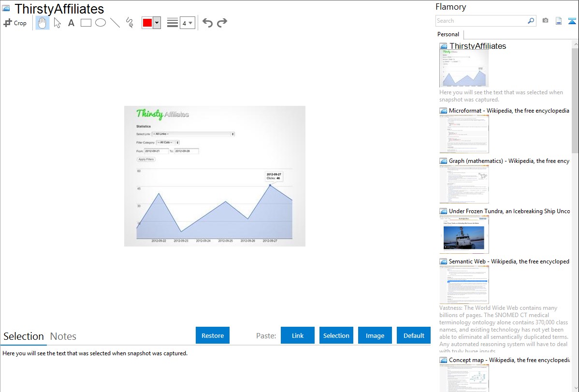The image size is (579, 392).
Task: Switch to the Notes tab
Action: point(63,336)
